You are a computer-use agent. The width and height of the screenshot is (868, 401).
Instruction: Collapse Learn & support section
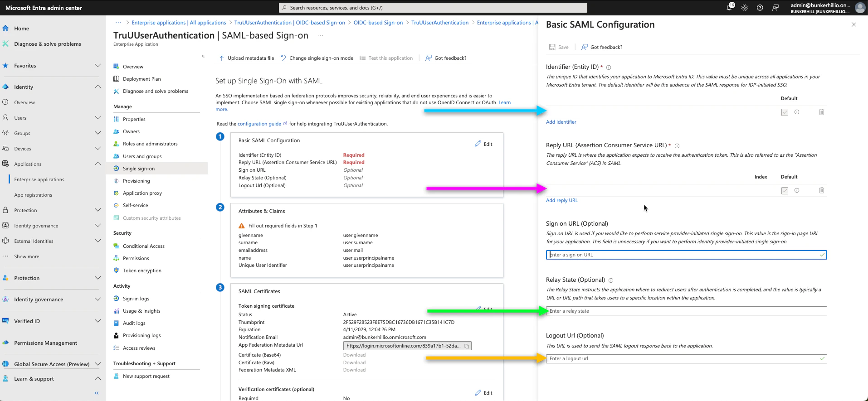click(98, 379)
